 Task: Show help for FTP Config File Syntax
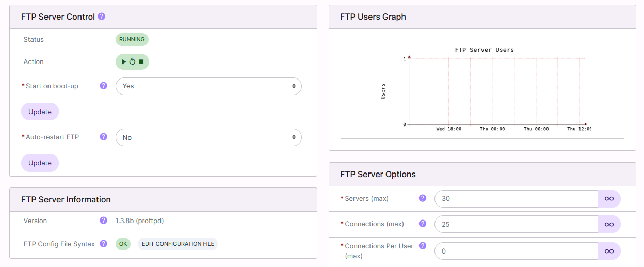103,244
